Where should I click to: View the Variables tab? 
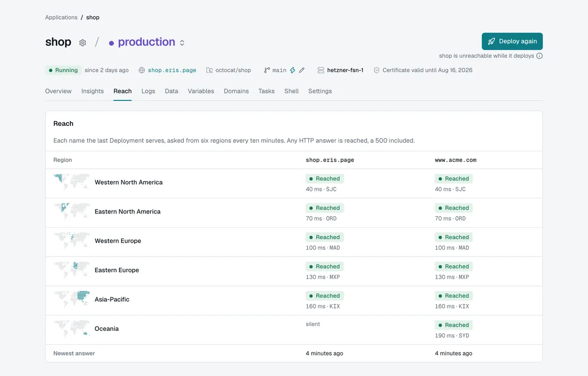[x=201, y=91]
